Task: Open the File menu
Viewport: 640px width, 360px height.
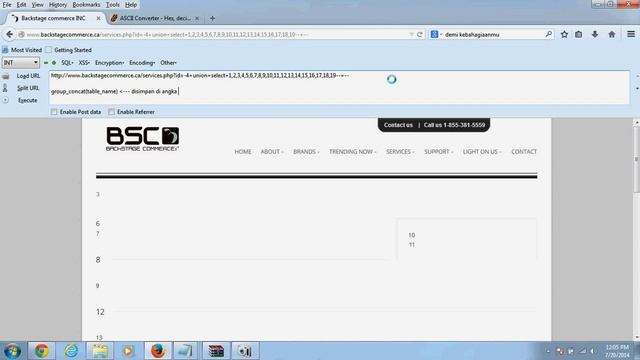Action: 7,5
